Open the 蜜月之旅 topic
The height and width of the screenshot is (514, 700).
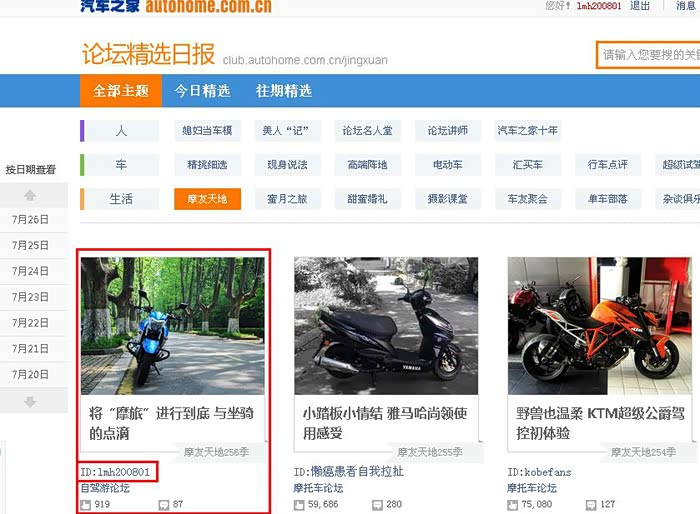click(x=288, y=199)
